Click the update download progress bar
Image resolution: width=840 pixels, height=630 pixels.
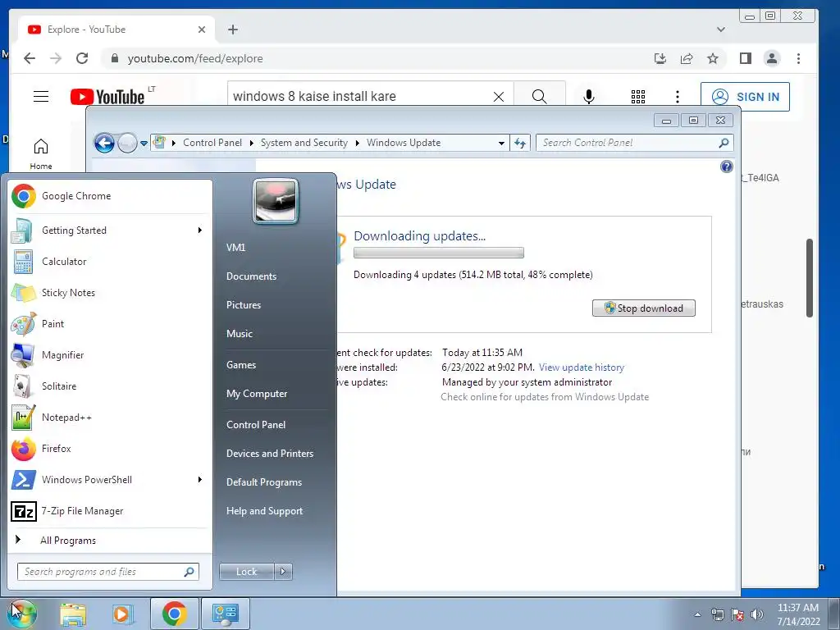coord(439,253)
